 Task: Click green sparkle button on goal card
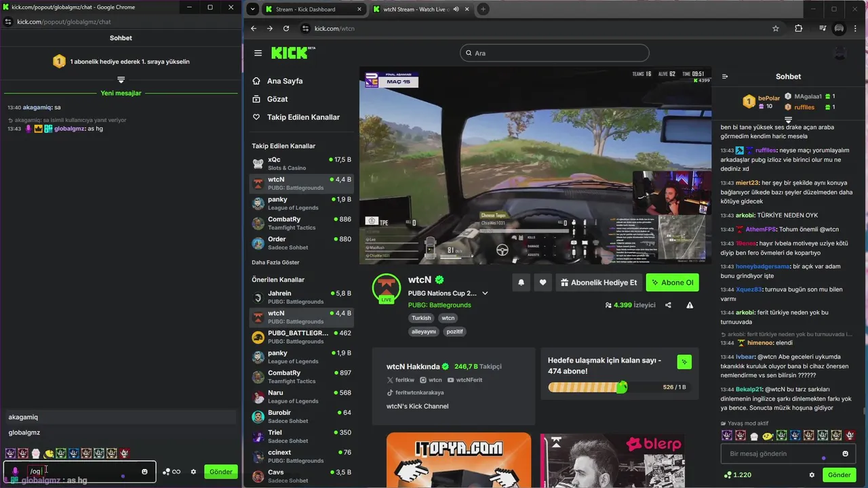tap(684, 362)
